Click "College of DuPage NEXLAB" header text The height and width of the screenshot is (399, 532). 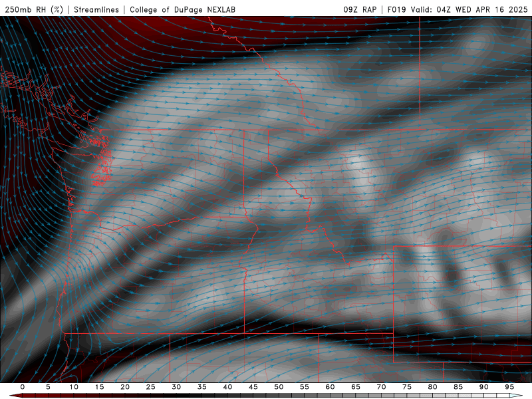[x=182, y=9]
